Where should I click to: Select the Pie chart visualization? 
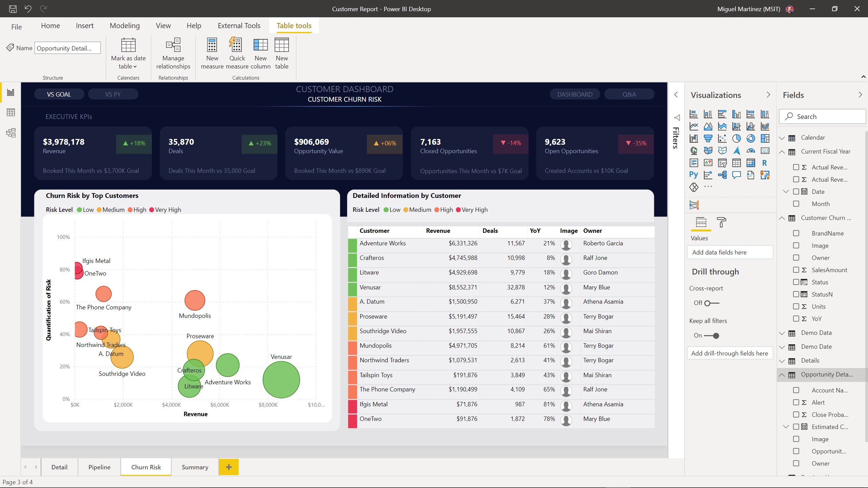(736, 138)
